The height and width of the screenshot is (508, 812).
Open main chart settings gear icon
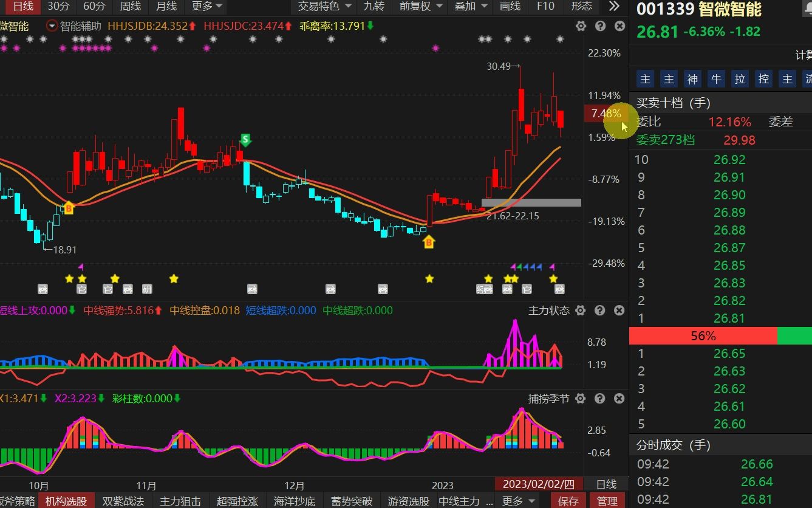[581, 26]
